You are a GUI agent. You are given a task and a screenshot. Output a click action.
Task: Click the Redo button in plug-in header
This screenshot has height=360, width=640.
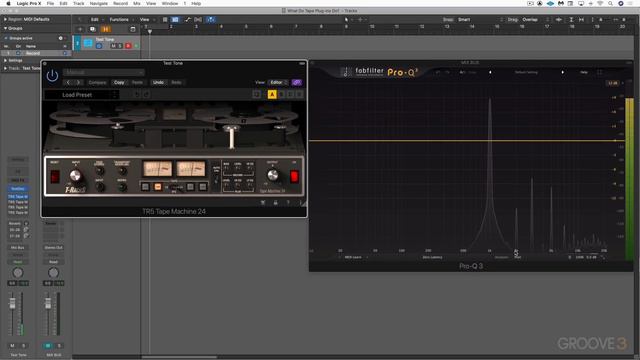coord(176,82)
